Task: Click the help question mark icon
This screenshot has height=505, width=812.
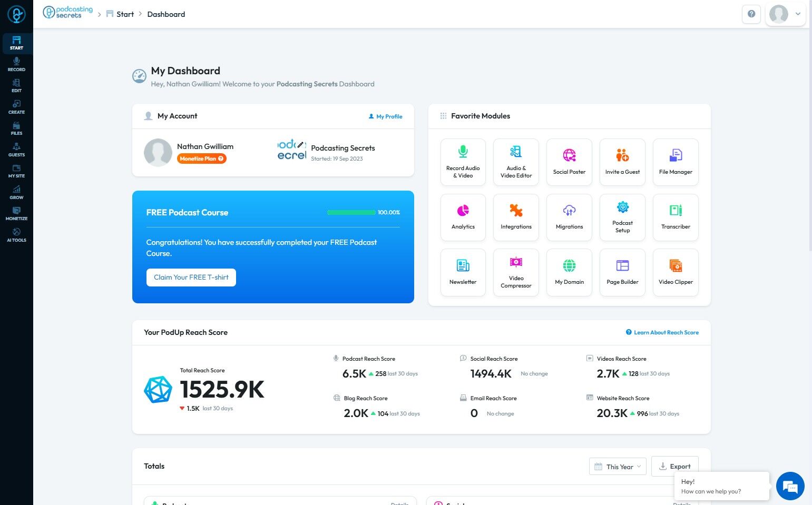Action: click(751, 14)
